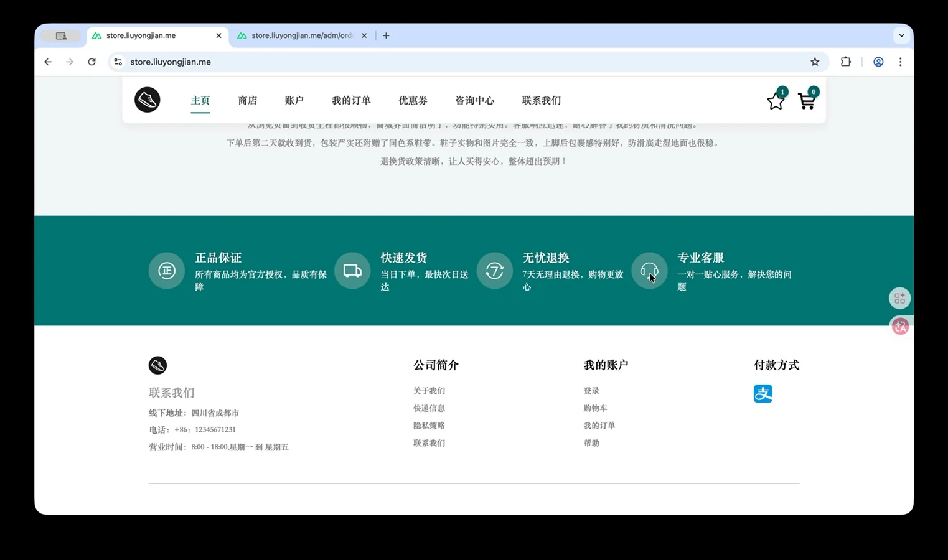Viewport: 948px width, 560px height.
Task: Open 联系我们 in the top navigation
Action: [541, 100]
